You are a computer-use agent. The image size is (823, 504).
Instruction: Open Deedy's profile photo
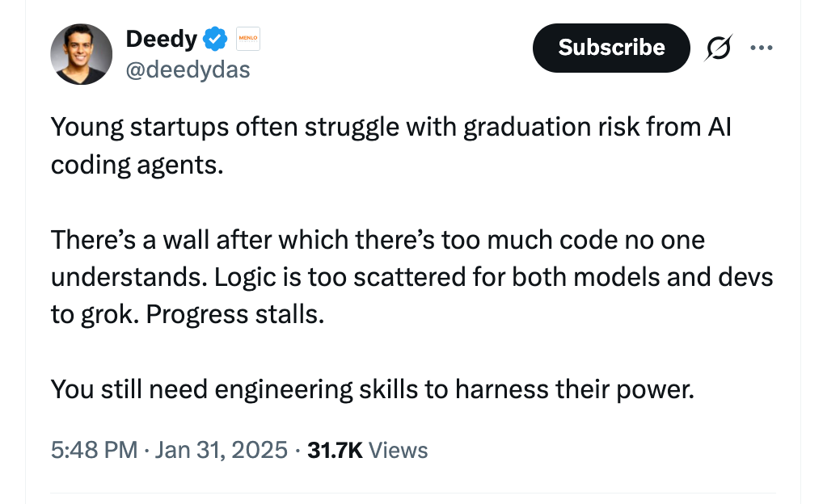click(81, 54)
